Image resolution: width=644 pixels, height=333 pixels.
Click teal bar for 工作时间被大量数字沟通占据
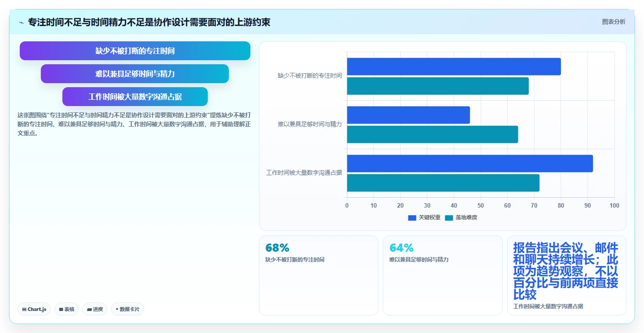443,183
